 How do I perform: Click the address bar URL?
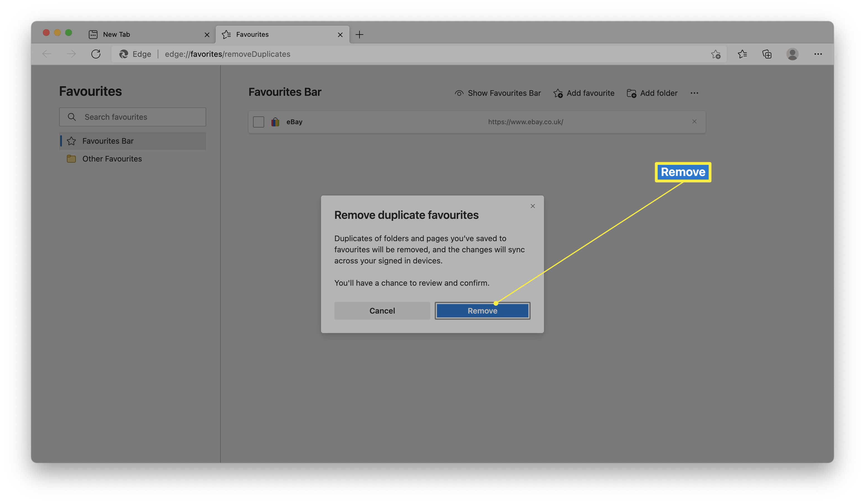click(x=228, y=54)
